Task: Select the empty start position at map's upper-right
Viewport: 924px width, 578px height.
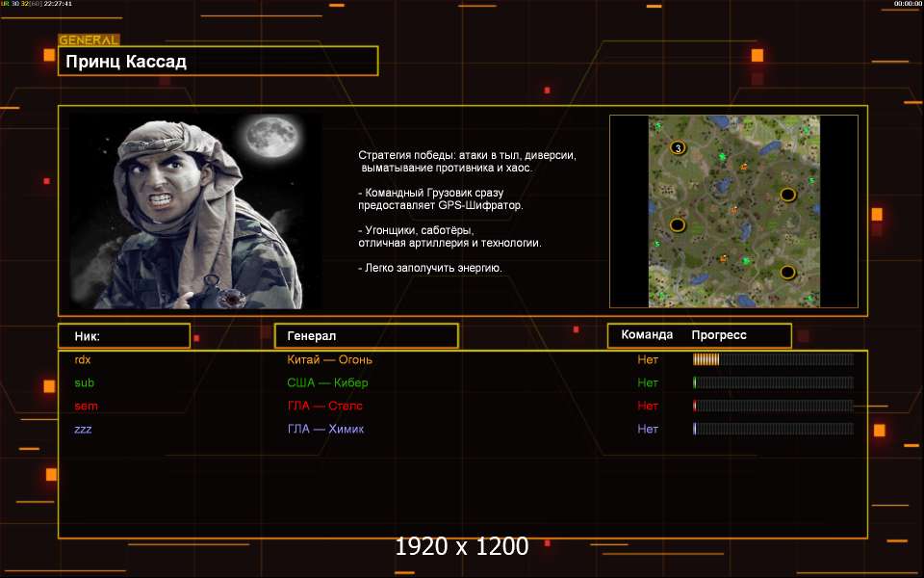Action: [788, 194]
